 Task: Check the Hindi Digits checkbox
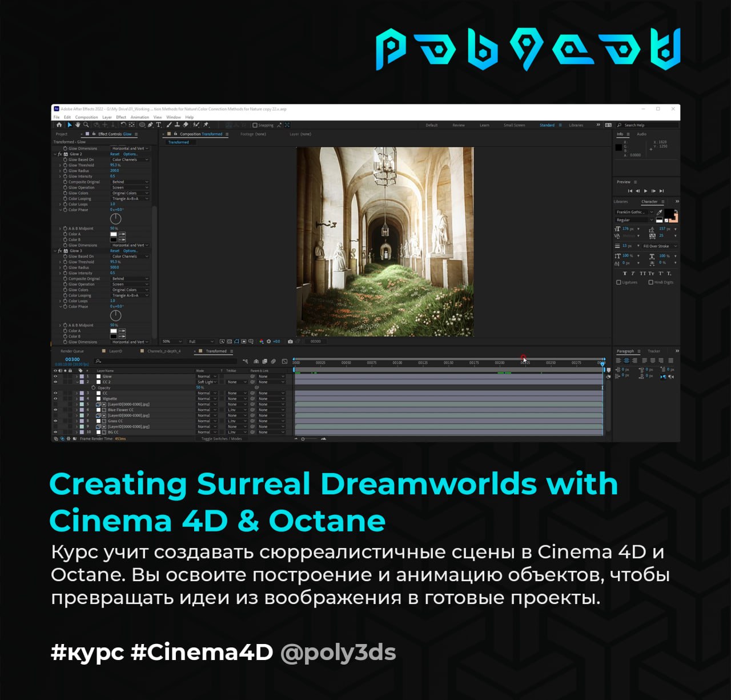650,282
